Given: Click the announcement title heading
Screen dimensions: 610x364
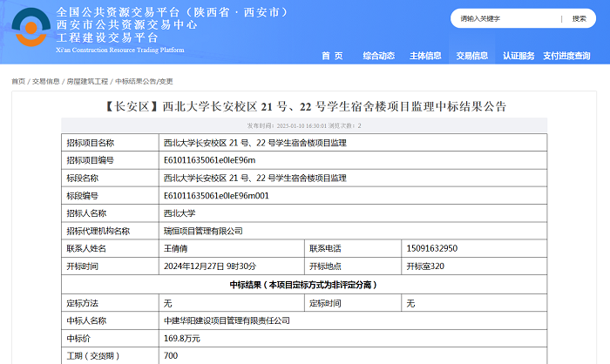Looking at the screenshot, I should [305, 106].
